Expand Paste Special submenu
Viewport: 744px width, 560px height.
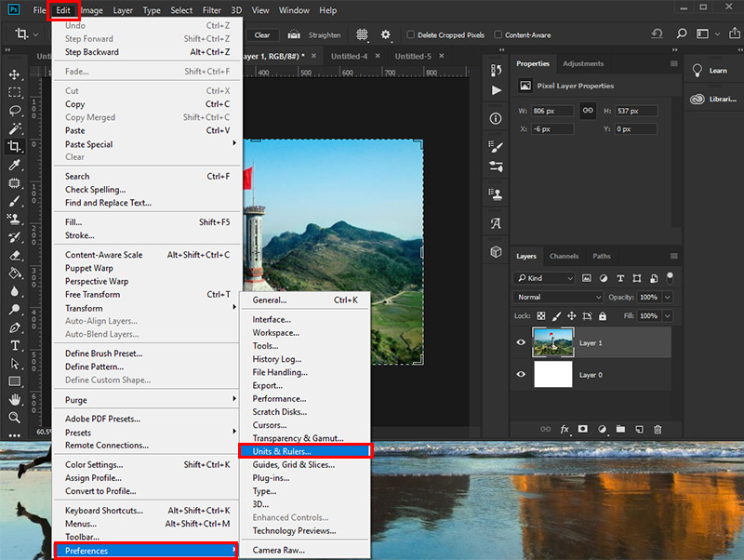point(148,144)
